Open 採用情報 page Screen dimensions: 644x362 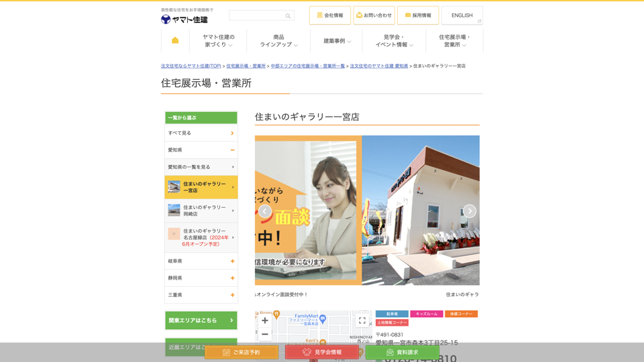point(418,15)
